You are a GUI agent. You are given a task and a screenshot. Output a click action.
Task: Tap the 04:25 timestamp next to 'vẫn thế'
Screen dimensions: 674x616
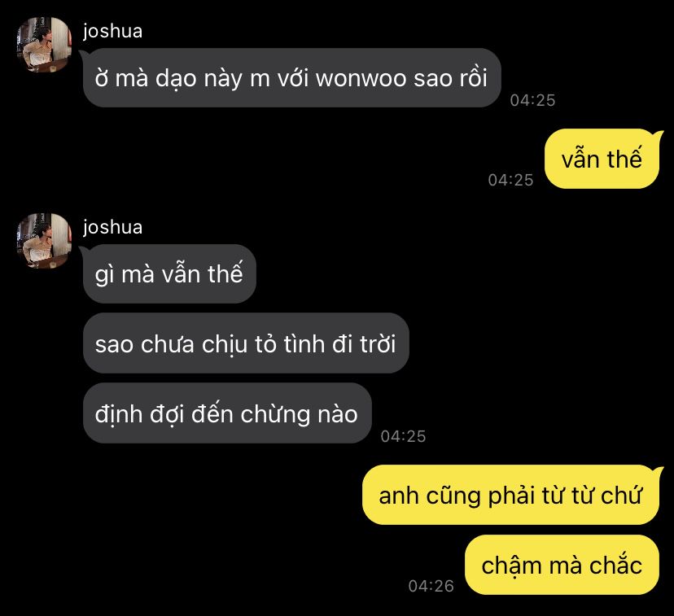510,180
